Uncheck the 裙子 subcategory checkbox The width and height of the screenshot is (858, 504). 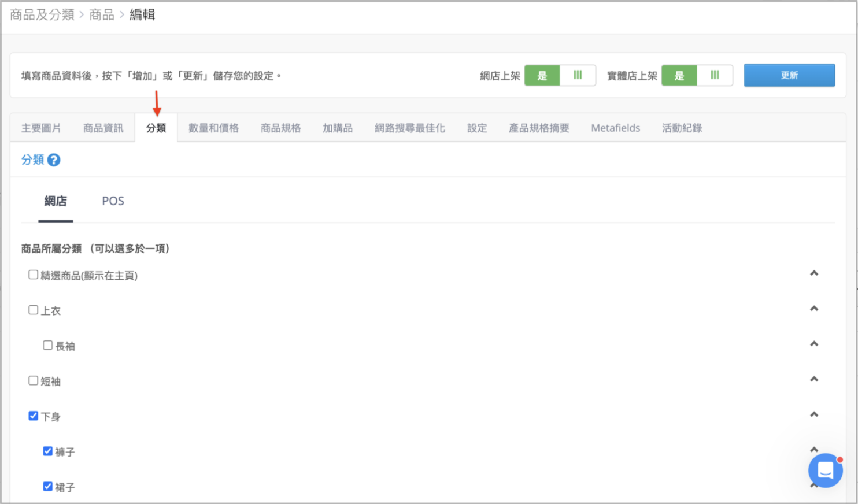(48, 487)
